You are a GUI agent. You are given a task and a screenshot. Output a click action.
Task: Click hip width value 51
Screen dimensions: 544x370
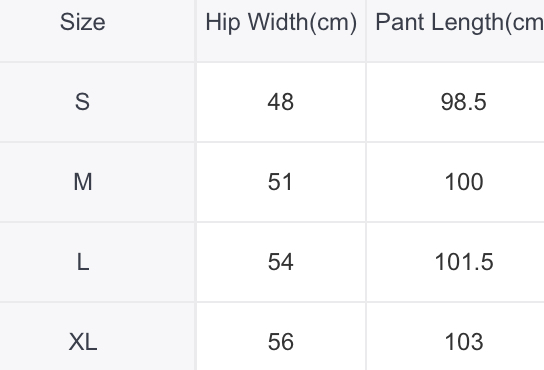tap(280, 182)
